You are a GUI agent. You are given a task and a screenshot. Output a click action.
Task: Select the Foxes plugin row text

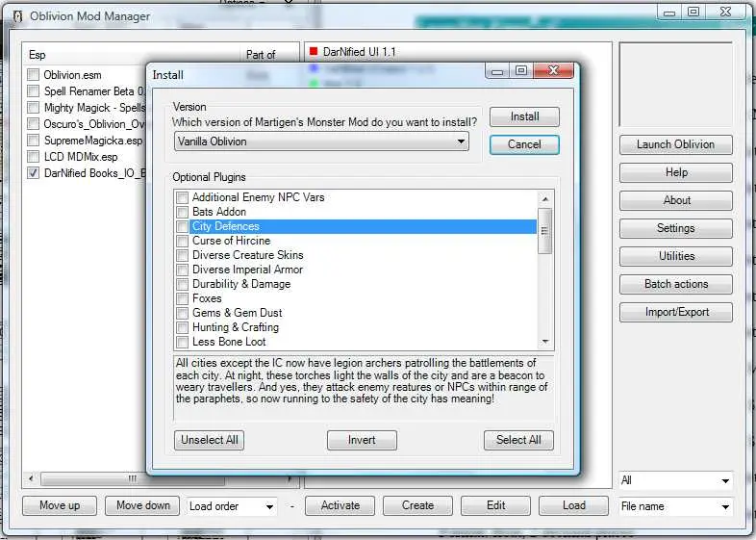coord(207,298)
